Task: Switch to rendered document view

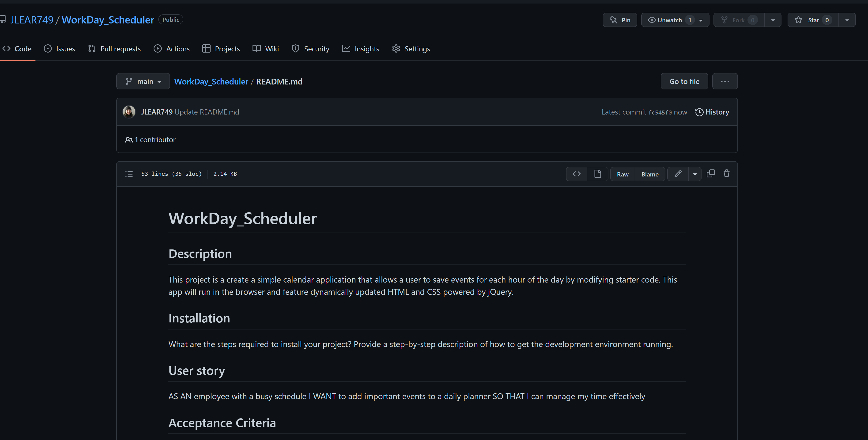Action: [x=598, y=174]
